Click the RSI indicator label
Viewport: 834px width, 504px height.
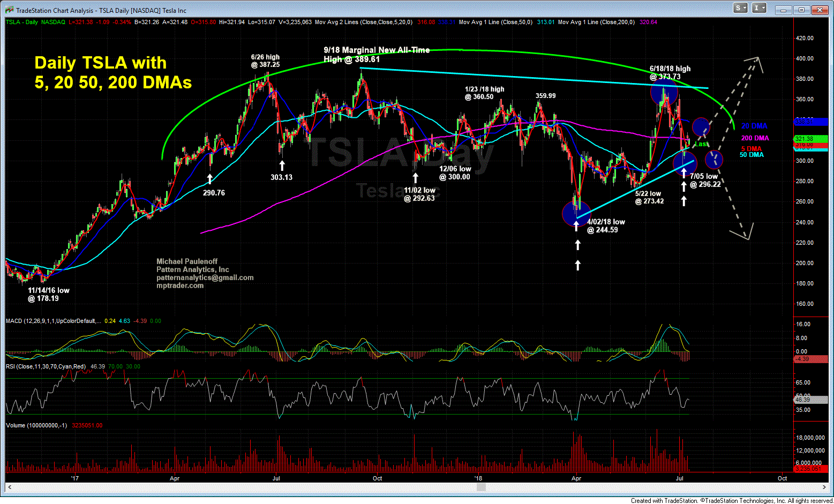pyautogui.click(x=46, y=366)
